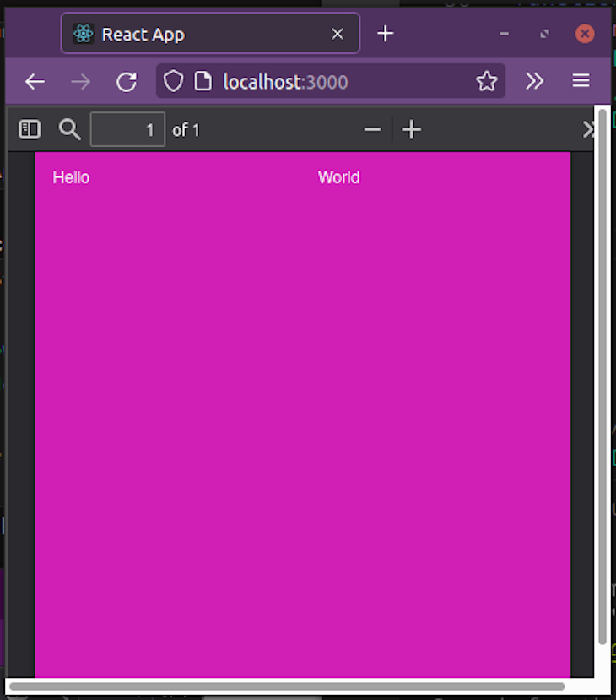616x700 pixels.
Task: Click the horizontal scrollbar
Action: (287, 686)
